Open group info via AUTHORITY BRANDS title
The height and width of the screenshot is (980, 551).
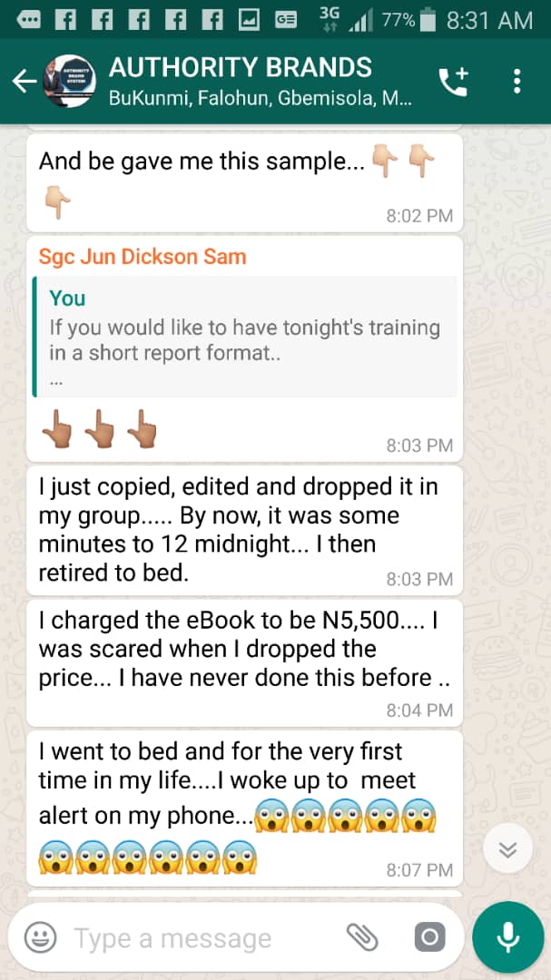[241, 67]
